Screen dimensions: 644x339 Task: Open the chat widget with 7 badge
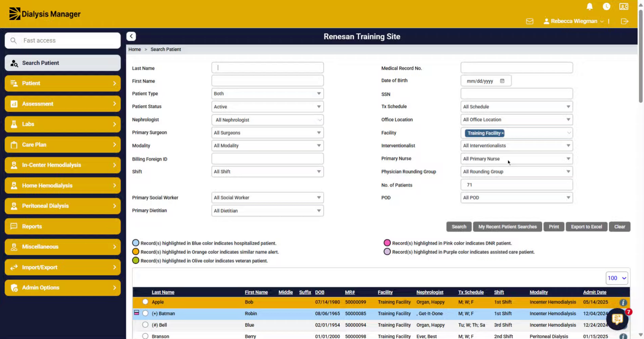tap(617, 319)
